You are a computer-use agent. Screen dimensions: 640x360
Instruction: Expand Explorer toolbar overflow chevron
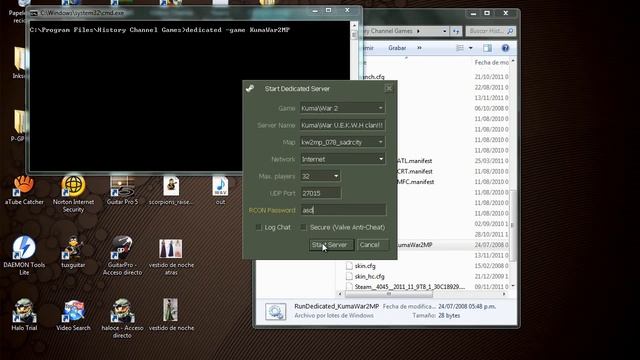click(x=419, y=48)
